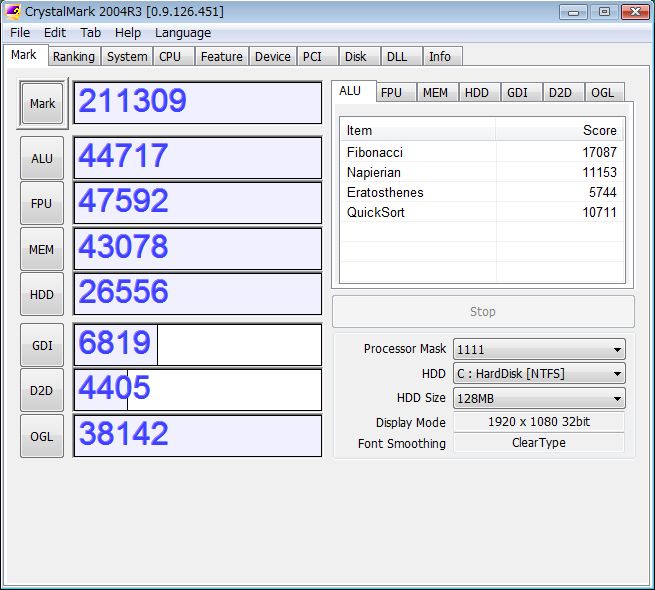This screenshot has height=590, width=655.
Task: Show the MEM results sub-tab
Action: click(437, 92)
